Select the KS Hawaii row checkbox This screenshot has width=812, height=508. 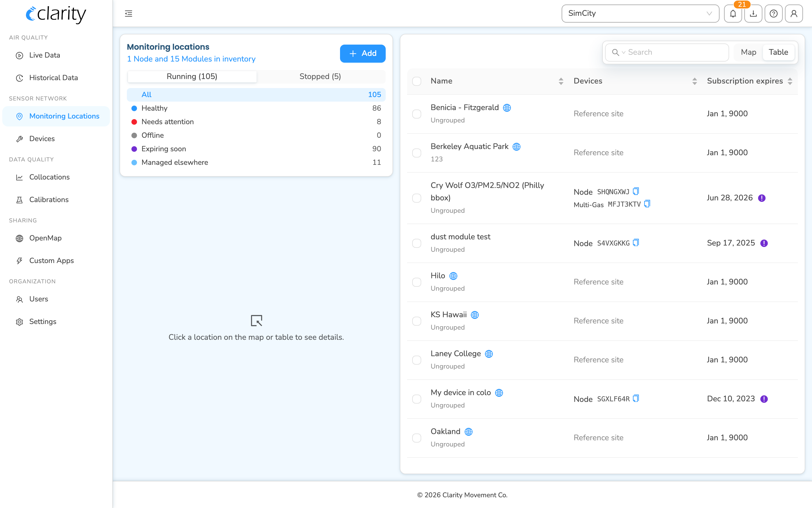(417, 321)
